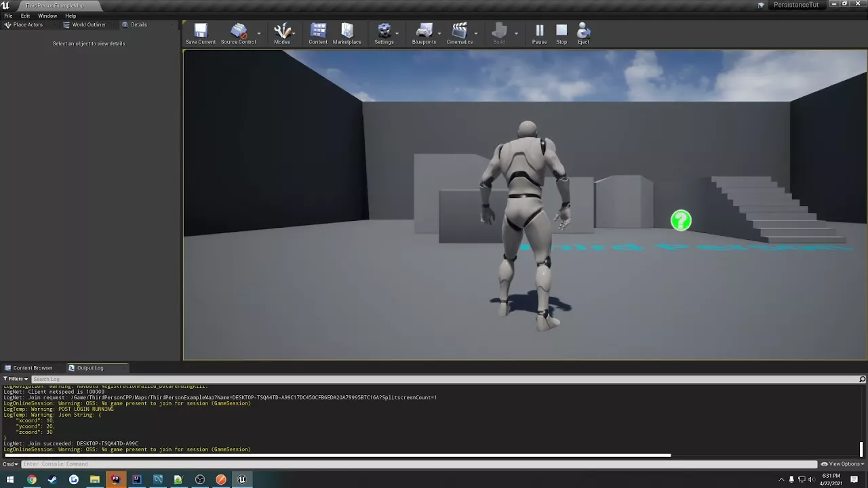Click the output log horizontal scrollbar
This screenshot has height=488, width=868.
(x=339, y=455)
